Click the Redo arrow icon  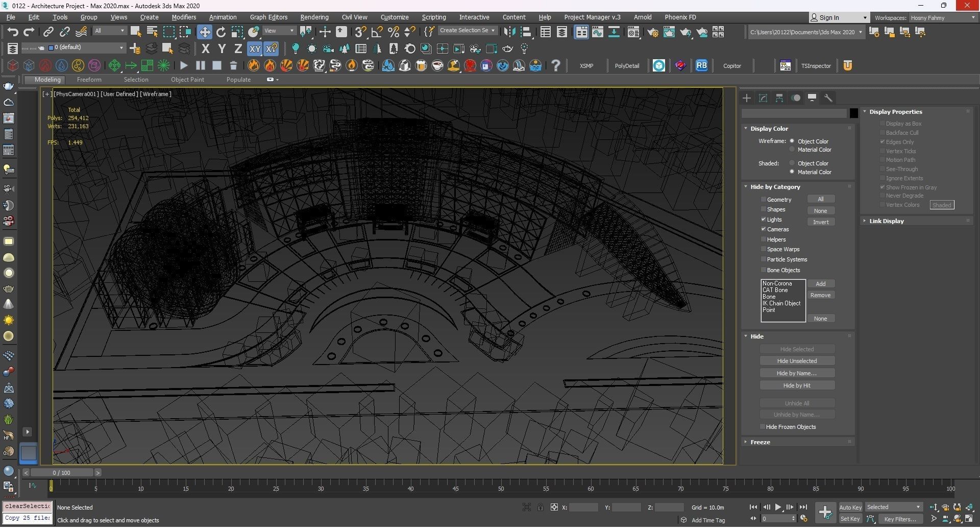[29, 32]
